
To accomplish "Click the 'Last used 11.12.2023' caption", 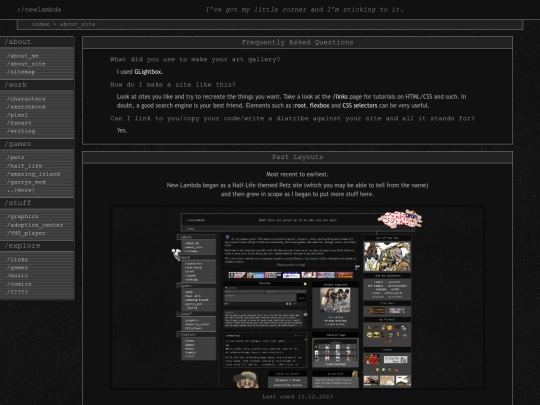I will point(298,397).
